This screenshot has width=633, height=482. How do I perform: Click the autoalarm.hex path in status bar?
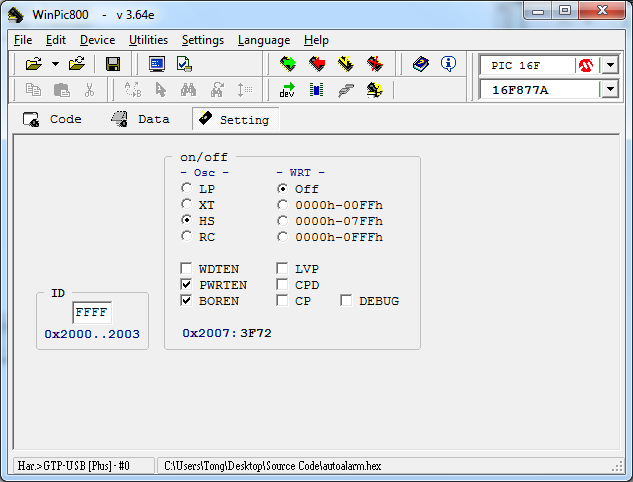click(x=272, y=466)
